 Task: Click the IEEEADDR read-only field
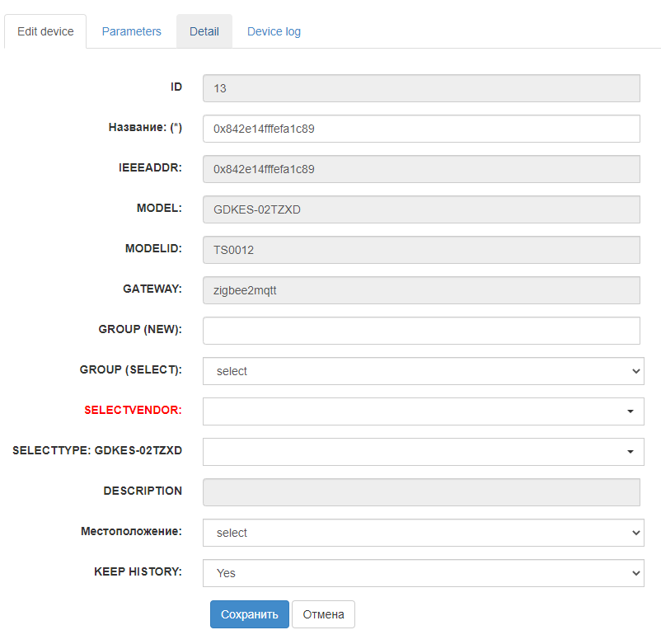click(x=421, y=169)
